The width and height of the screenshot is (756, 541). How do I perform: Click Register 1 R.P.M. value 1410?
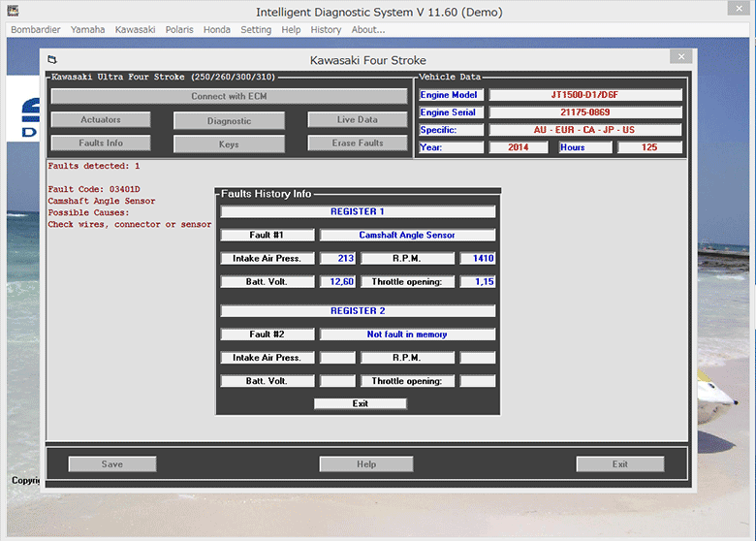coord(477,259)
